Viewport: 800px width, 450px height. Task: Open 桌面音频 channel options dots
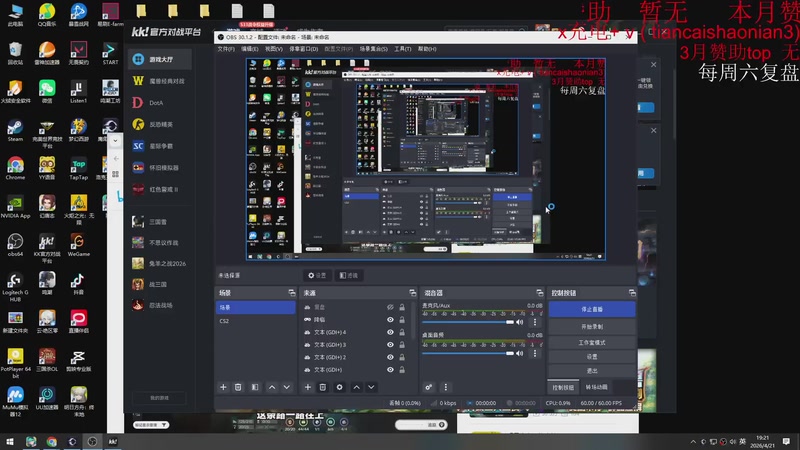tap(535, 353)
